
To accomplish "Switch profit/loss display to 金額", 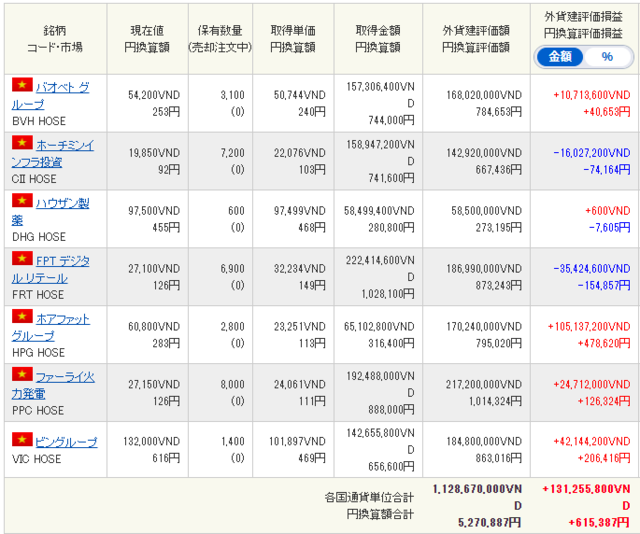I will (560, 57).
